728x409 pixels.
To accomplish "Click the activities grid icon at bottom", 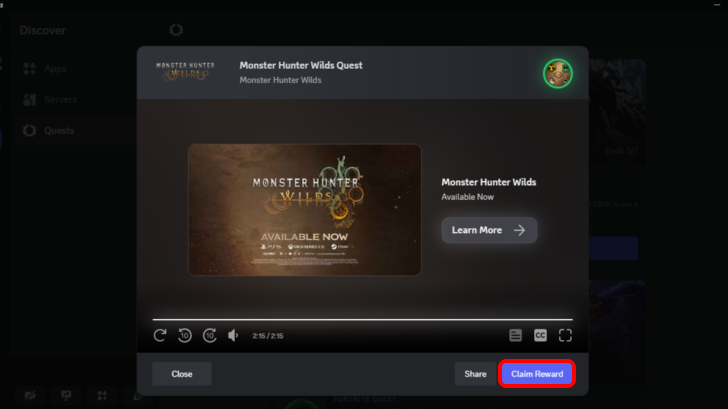I will pos(102,396).
